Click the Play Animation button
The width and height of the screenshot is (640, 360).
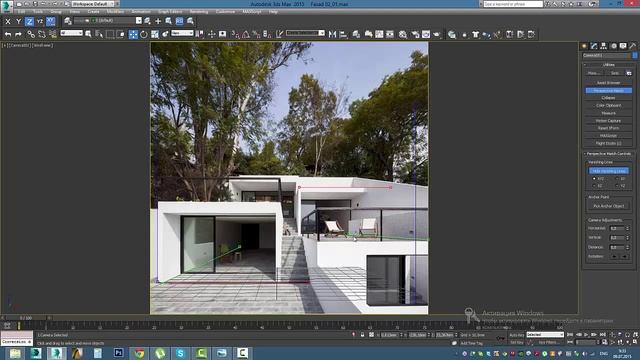587,335
